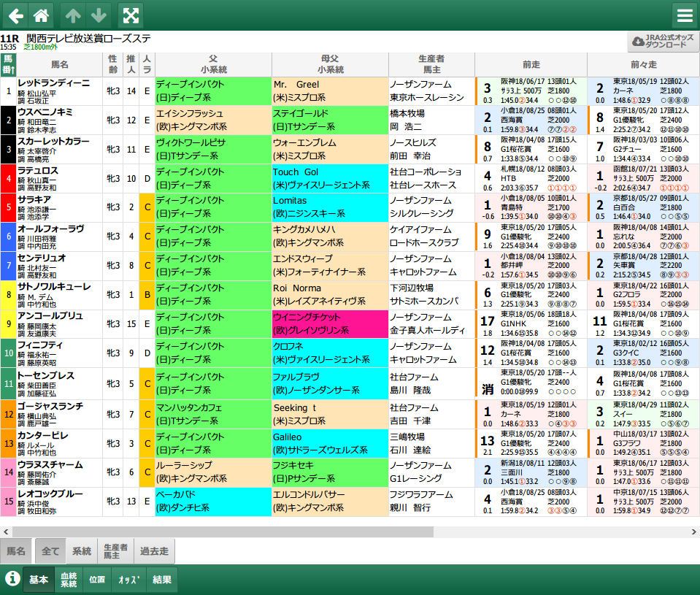Select horse ウラヌスチャーム
Viewport: 700px width, 595px height.
point(50,464)
